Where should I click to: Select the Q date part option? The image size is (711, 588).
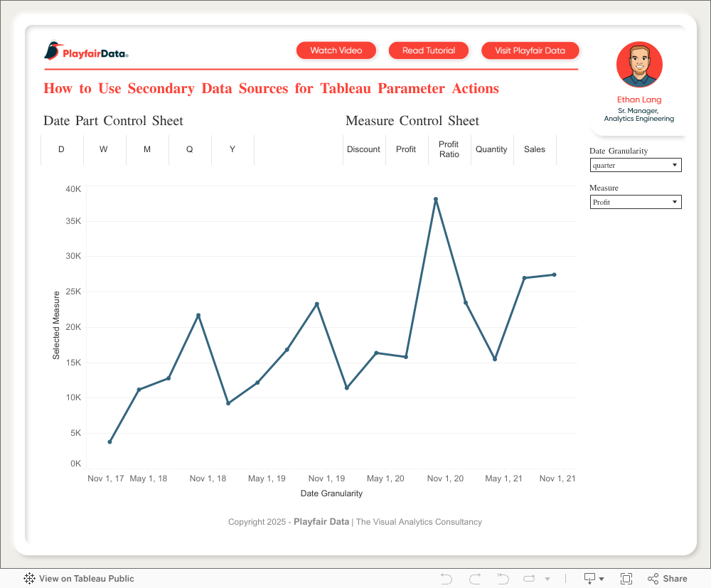pos(190,149)
